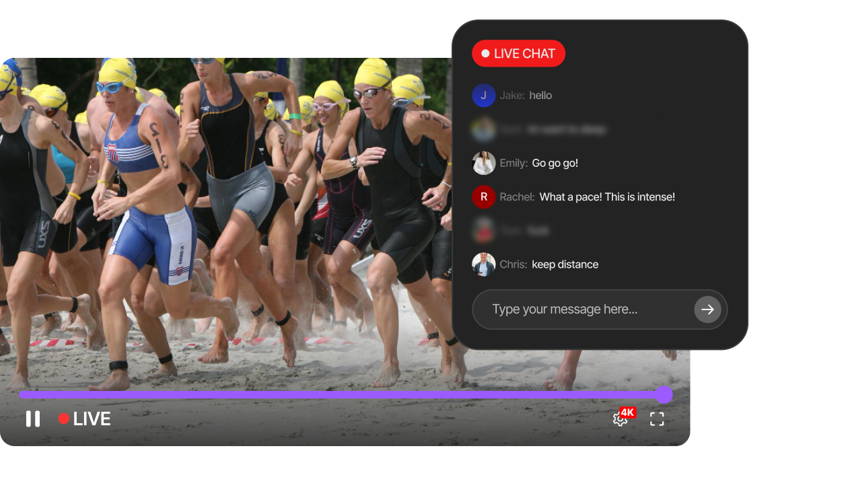Image resolution: width=844 pixels, height=504 pixels.
Task: Click Rachel's red "R" avatar
Action: click(x=483, y=197)
